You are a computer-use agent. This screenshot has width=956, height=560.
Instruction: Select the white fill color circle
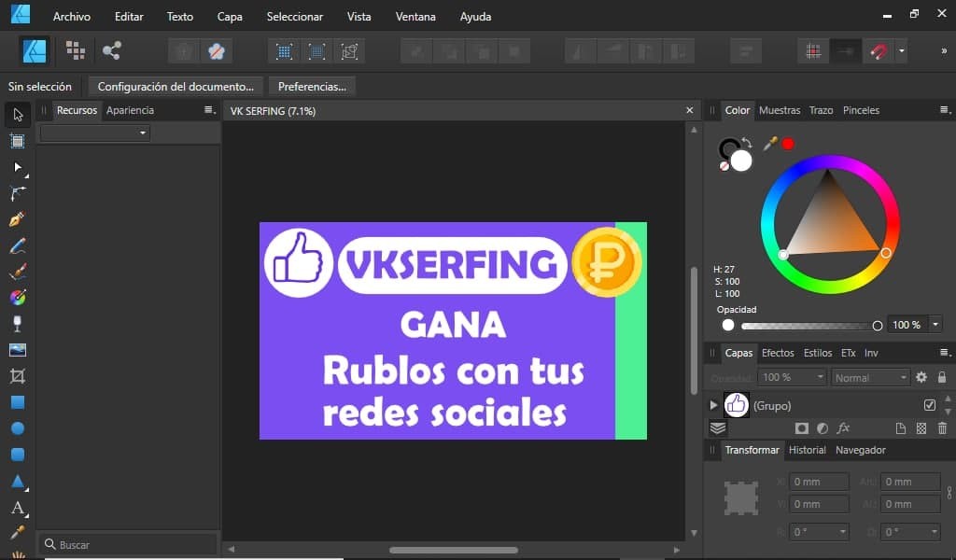(740, 161)
